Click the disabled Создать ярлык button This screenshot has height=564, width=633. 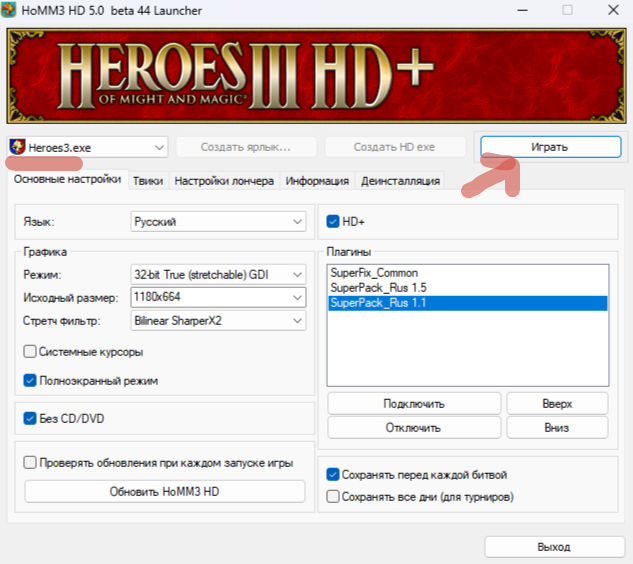pos(246,147)
